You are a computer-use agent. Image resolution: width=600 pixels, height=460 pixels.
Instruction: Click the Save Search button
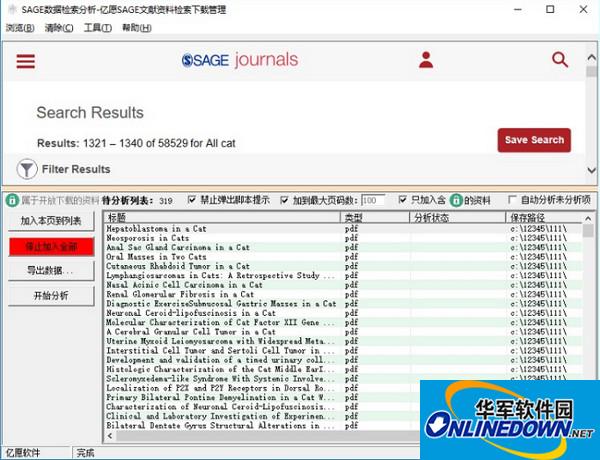[534, 140]
